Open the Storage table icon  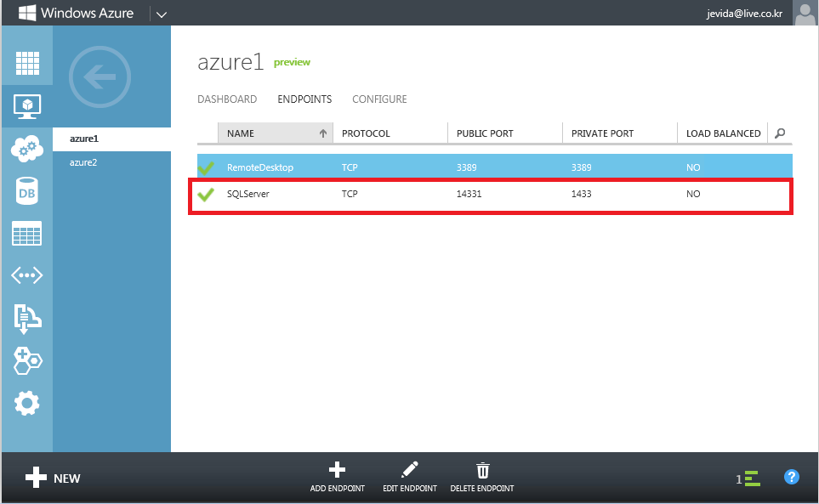(27, 233)
